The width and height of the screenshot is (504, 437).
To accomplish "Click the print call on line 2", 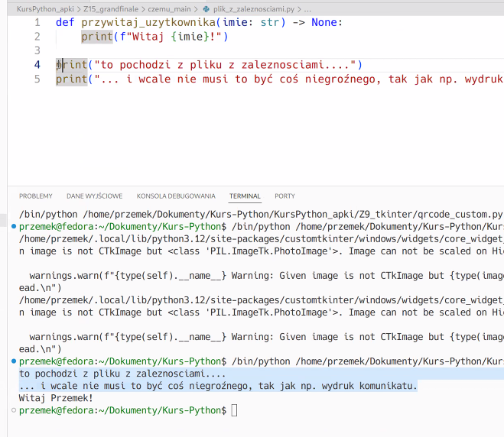I will pos(97,37).
